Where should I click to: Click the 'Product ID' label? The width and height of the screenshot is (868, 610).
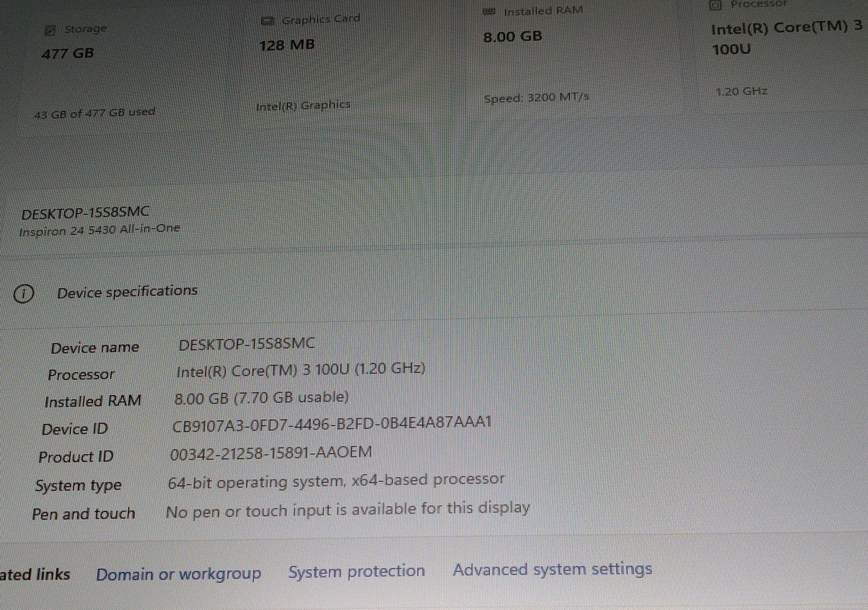[x=76, y=457]
